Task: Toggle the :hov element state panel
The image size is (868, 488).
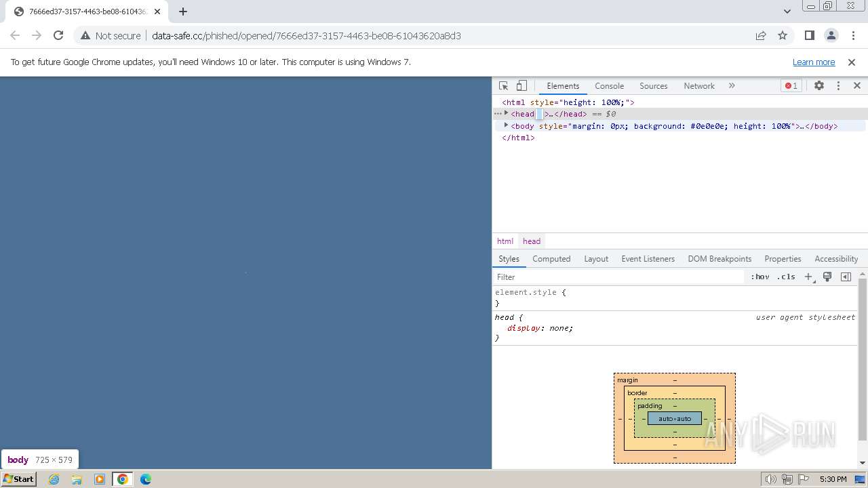Action: point(760,277)
